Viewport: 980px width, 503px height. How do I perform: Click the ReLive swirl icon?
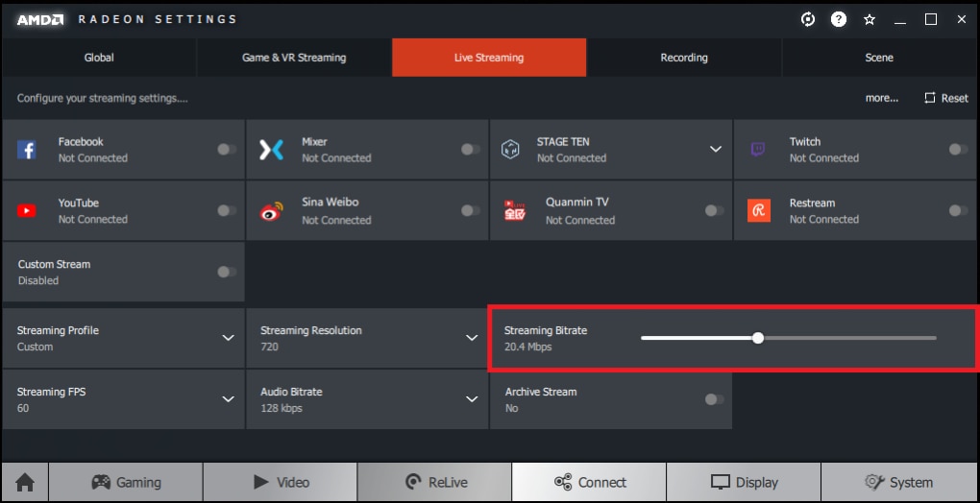413,483
